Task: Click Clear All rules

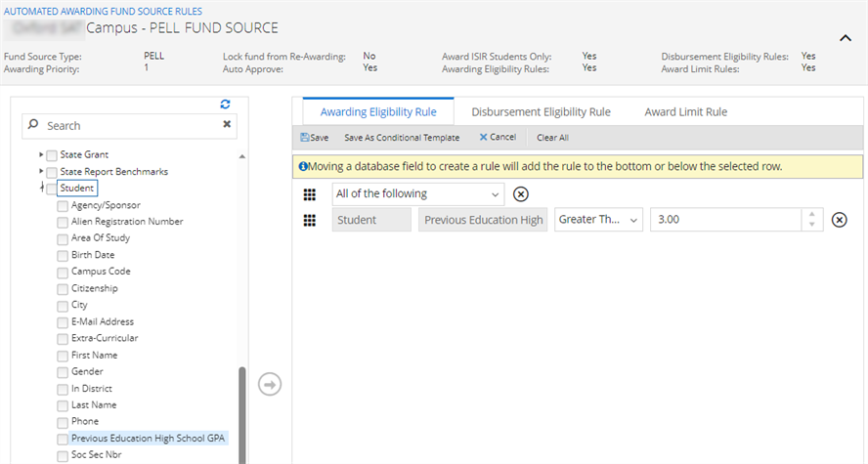Action: [552, 138]
